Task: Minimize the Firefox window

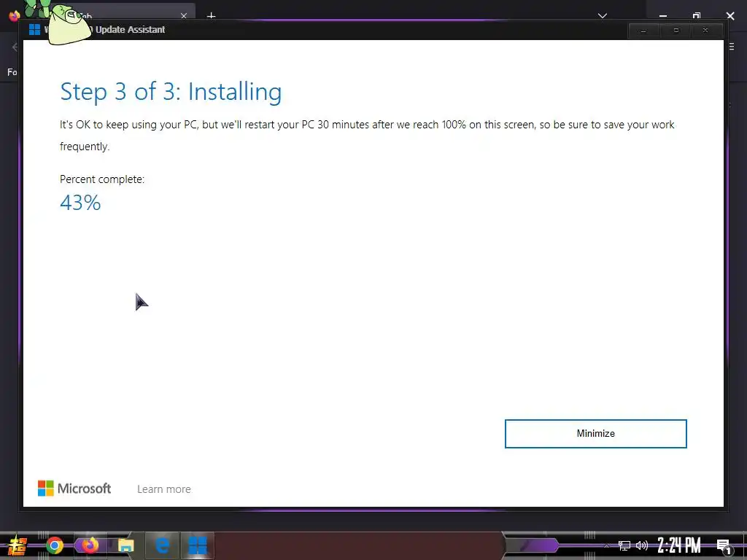Action: pyautogui.click(x=662, y=16)
